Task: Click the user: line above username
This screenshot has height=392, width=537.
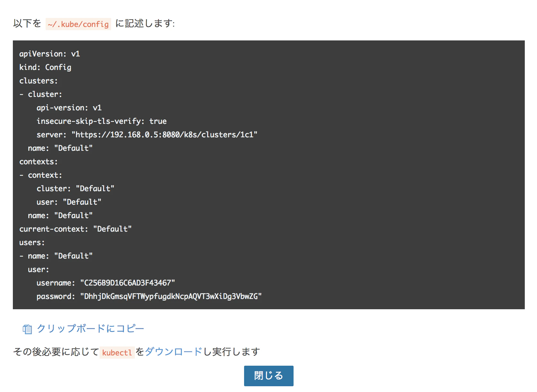Action: (39, 269)
